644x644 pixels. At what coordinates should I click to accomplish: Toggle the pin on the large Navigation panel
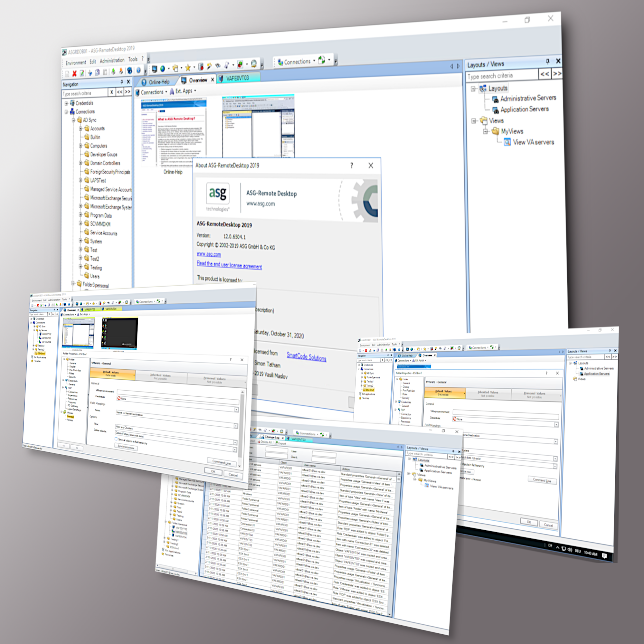(122, 82)
